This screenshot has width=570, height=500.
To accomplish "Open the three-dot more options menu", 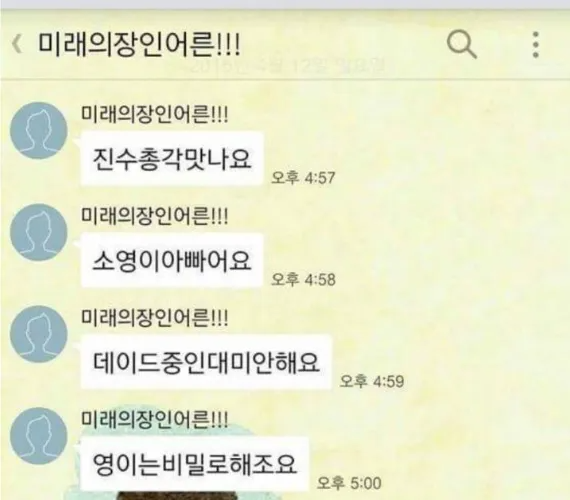I will click(535, 44).
